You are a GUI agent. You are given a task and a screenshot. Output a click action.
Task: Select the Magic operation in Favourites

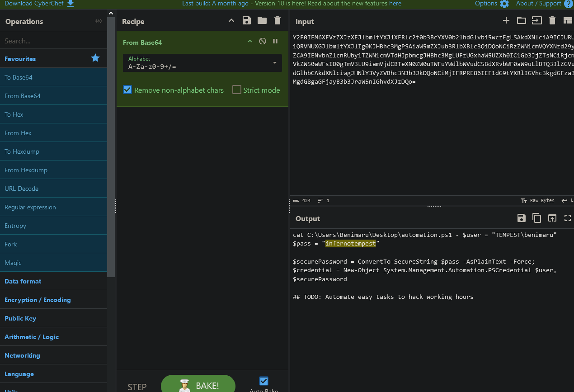(x=13, y=263)
